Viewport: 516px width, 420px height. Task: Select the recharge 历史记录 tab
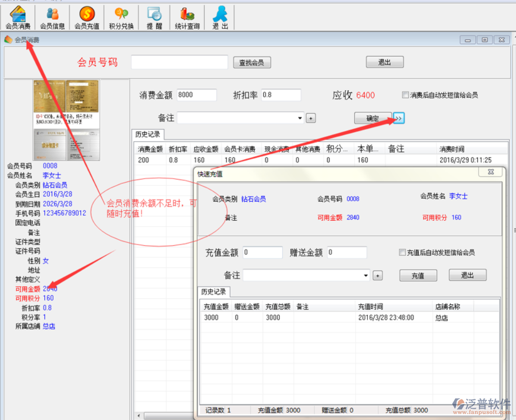pyautogui.click(x=213, y=292)
